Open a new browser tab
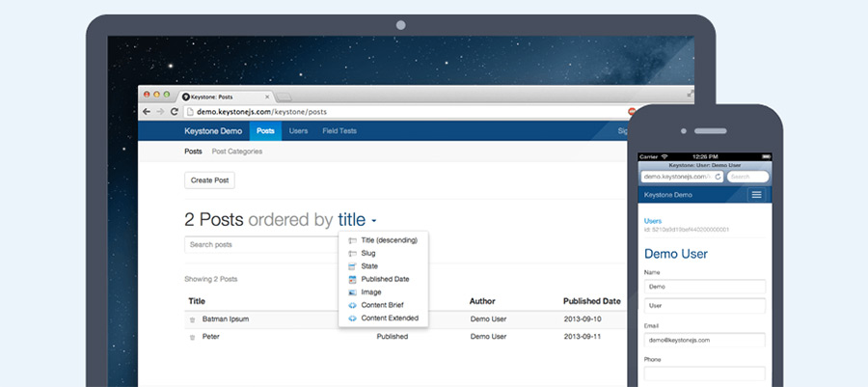 [284, 97]
